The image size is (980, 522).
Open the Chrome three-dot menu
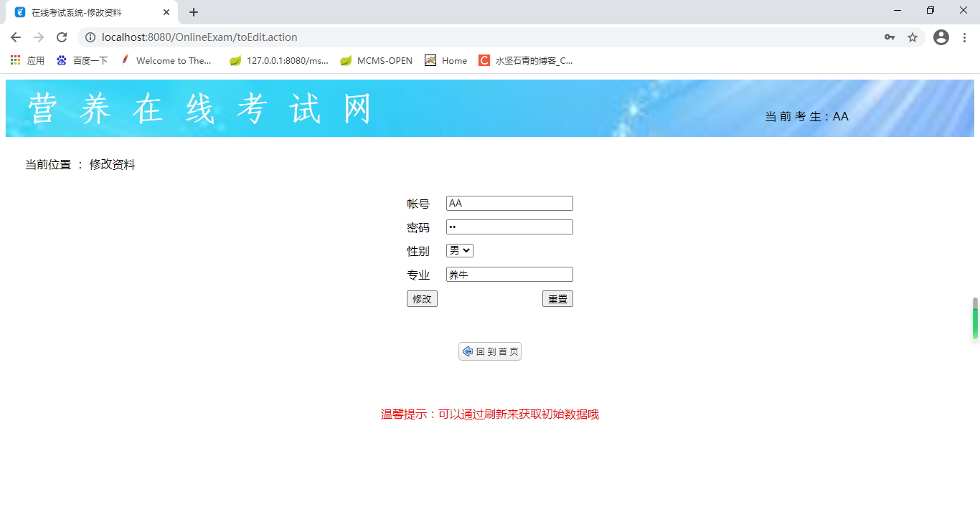pyautogui.click(x=963, y=37)
